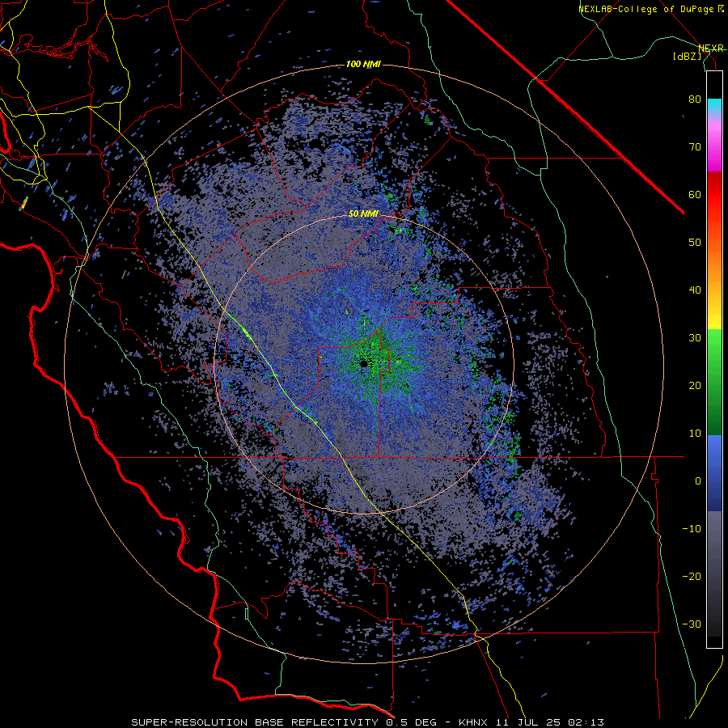Click the KHNX radar site identifier
Image resolution: width=728 pixels, height=728 pixels.
click(474, 722)
